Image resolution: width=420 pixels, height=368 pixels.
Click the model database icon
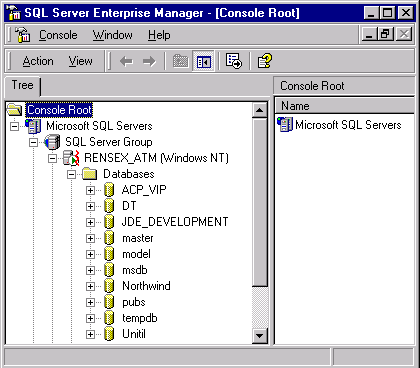109,254
